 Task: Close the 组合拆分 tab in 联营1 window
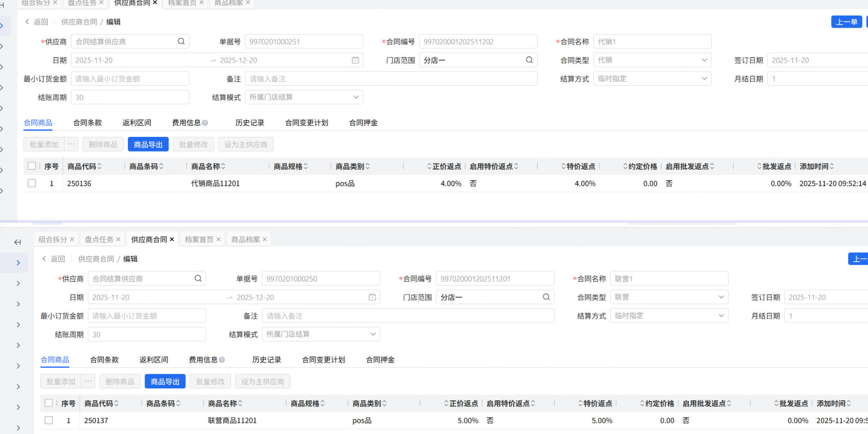tap(72, 239)
